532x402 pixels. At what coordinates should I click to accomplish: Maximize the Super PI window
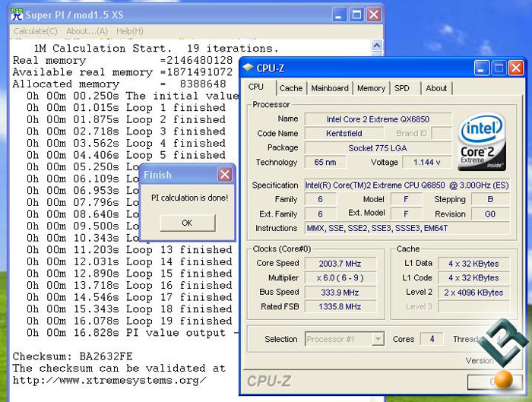coord(356,15)
